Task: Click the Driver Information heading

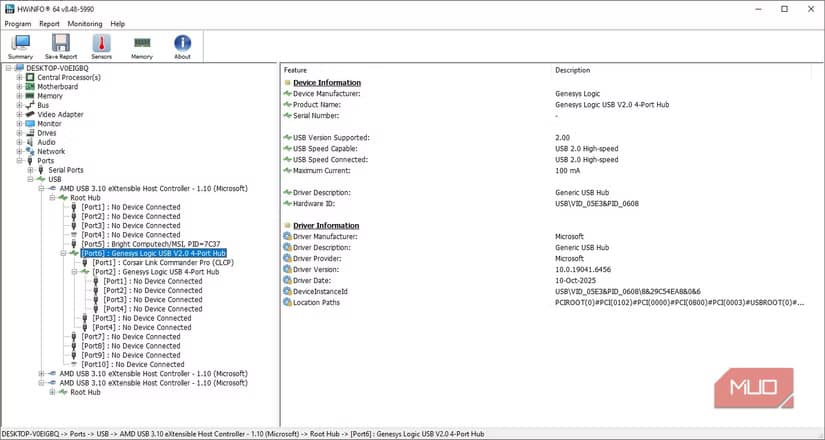Action: pyautogui.click(x=326, y=225)
